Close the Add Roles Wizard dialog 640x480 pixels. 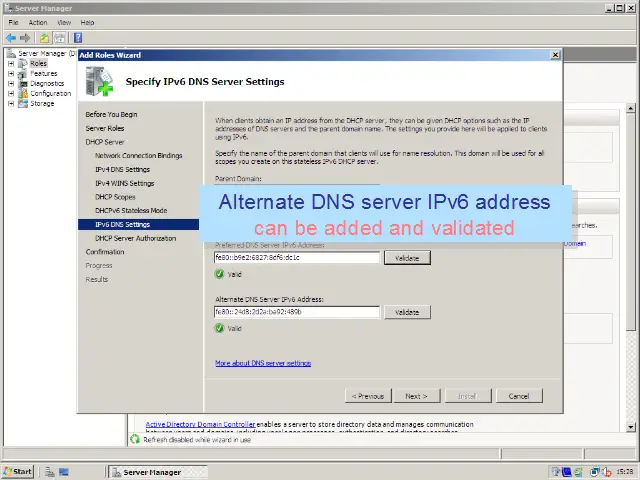point(555,55)
